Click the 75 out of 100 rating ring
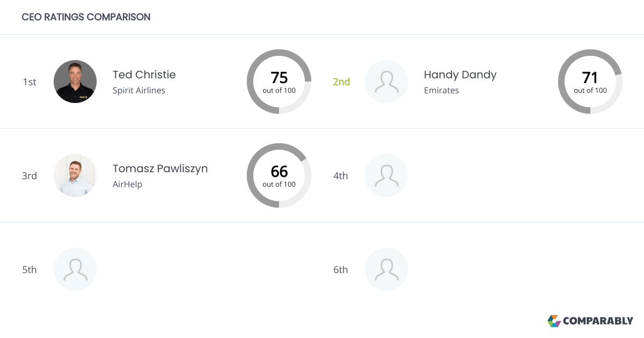 (279, 82)
